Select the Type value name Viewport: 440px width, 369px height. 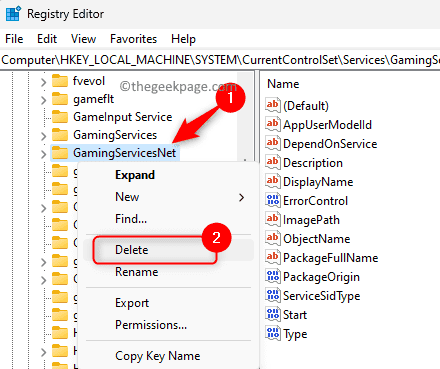(x=295, y=334)
